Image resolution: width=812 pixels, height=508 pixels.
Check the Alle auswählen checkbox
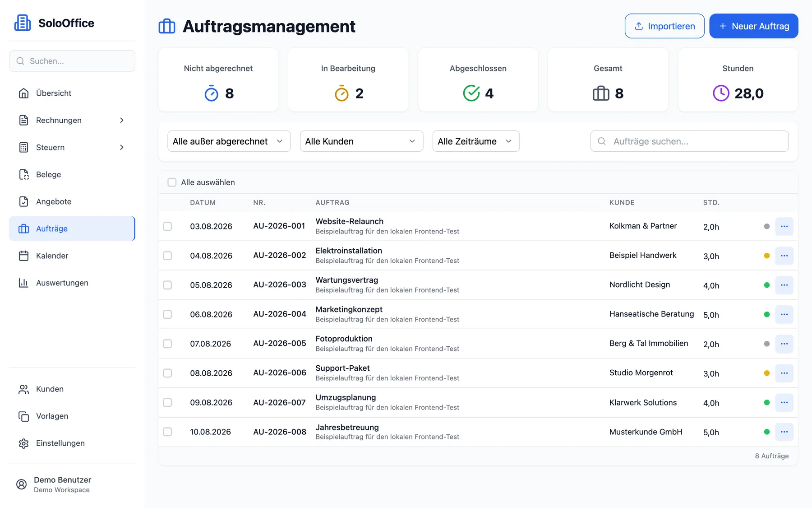pyautogui.click(x=172, y=182)
